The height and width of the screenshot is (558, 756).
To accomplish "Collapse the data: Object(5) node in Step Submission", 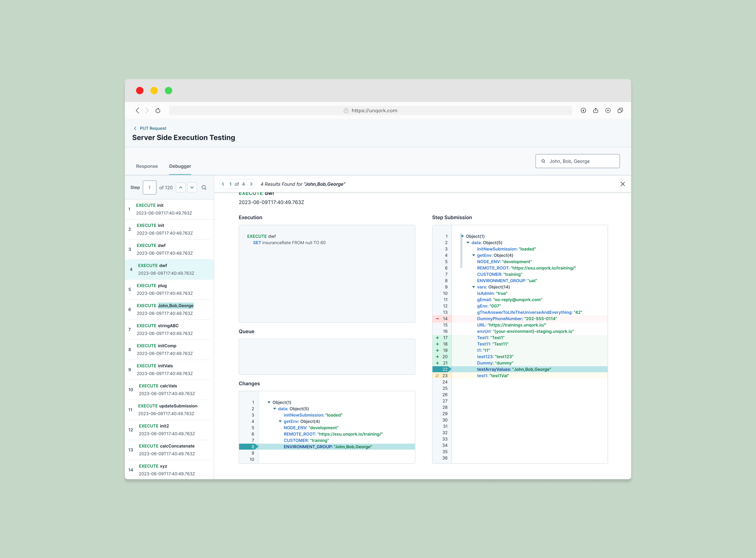I will [468, 242].
